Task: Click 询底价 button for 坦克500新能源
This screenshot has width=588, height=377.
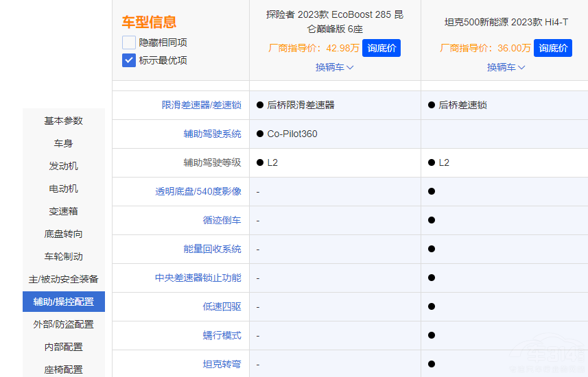Action: (552, 48)
